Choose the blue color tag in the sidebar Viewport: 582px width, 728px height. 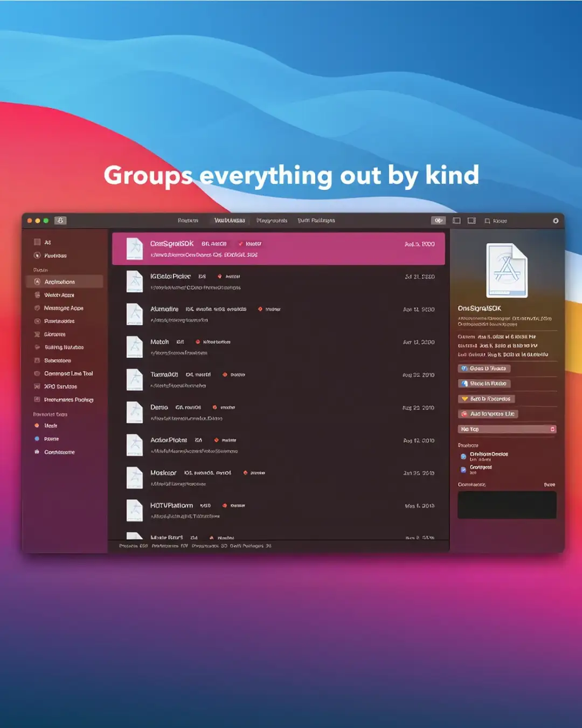coord(37,439)
